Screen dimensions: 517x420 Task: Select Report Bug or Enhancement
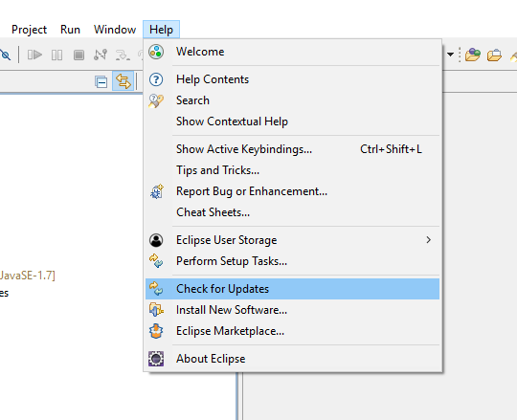[x=292, y=191]
